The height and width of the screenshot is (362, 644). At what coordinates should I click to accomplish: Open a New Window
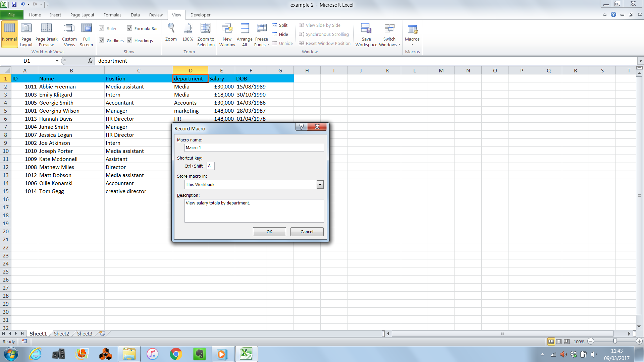click(227, 35)
